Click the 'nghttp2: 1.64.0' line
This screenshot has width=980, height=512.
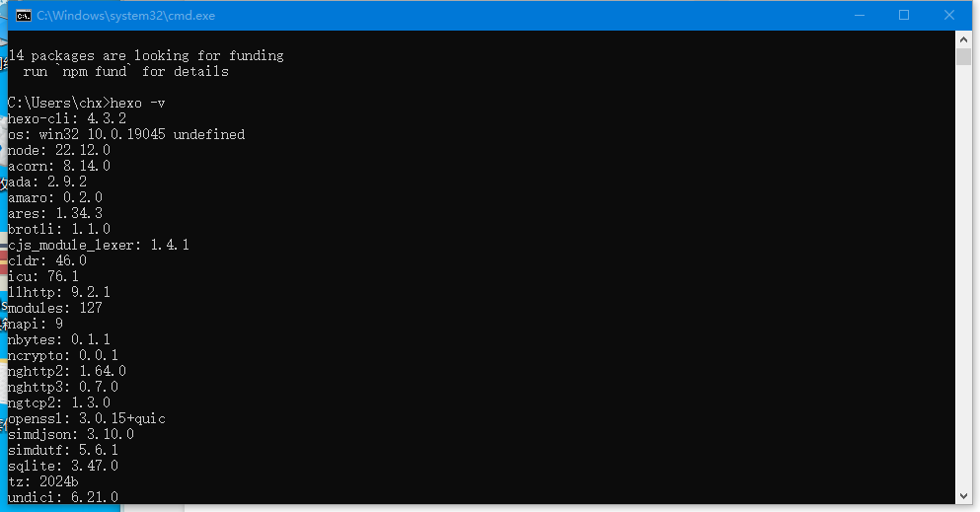tap(67, 372)
